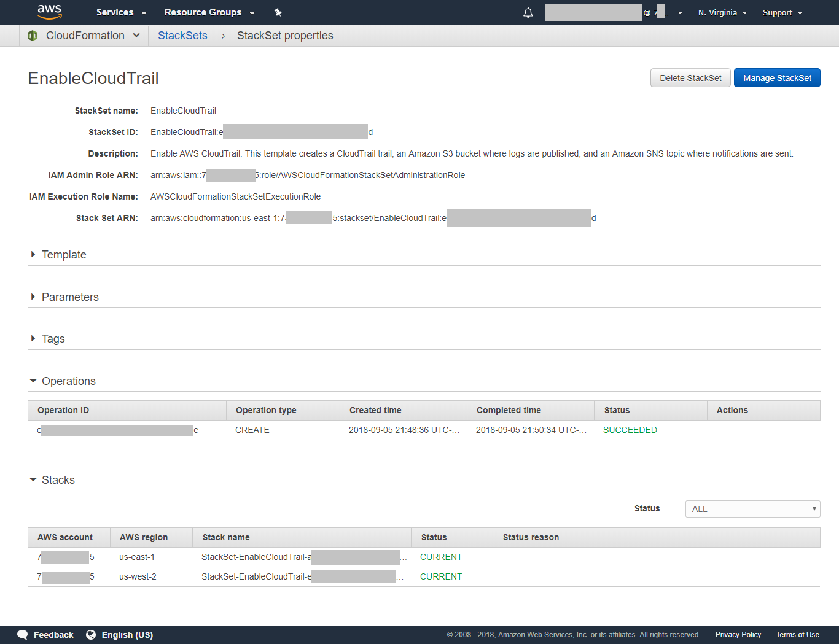Open the Support menu
Viewport: 839px width, 644px height.
[782, 12]
